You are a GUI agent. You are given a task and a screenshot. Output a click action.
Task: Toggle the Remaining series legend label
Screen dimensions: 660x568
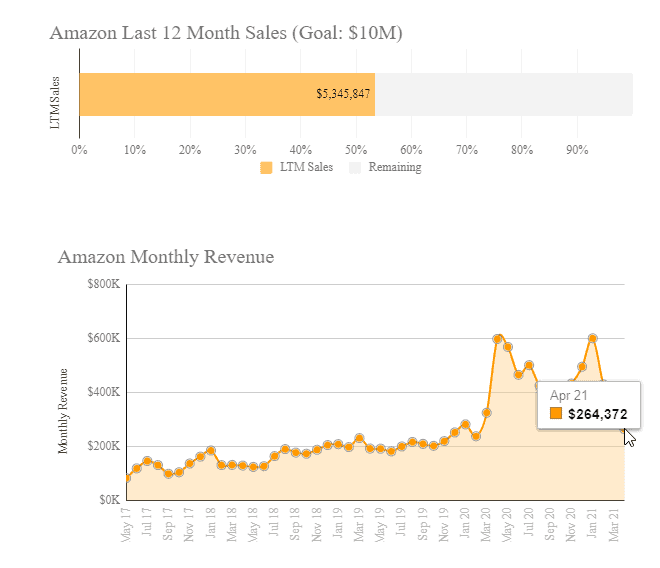point(395,168)
